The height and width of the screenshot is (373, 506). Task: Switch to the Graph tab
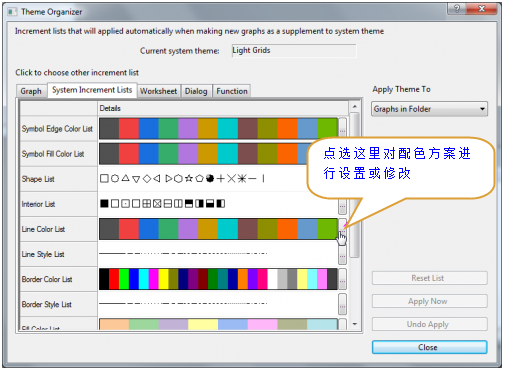31,91
